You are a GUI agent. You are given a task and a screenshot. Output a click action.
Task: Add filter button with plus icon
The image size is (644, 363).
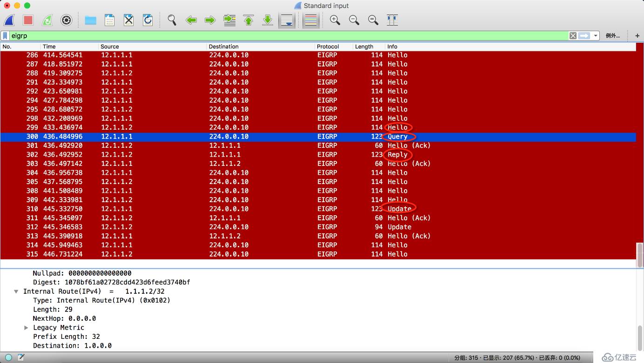click(x=637, y=36)
